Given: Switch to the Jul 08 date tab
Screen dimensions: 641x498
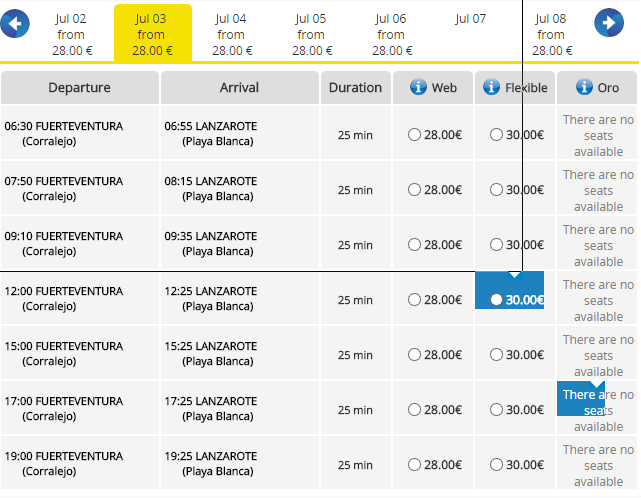Looking at the screenshot, I should pos(551,34).
